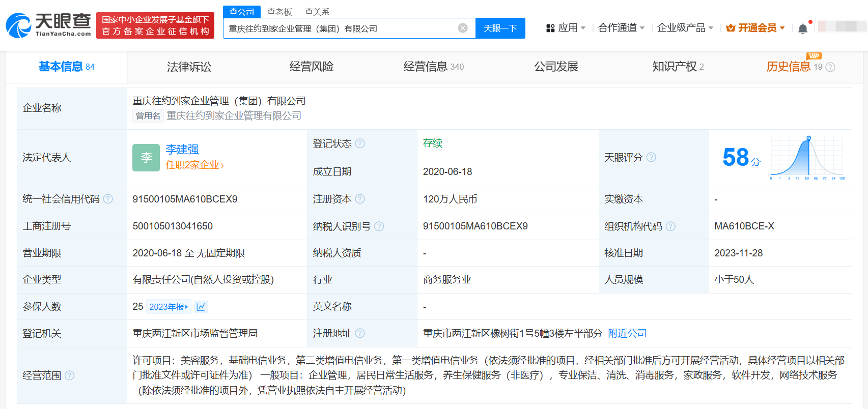Click the 58分 score value
The height and width of the screenshot is (409, 868).
pyautogui.click(x=741, y=157)
